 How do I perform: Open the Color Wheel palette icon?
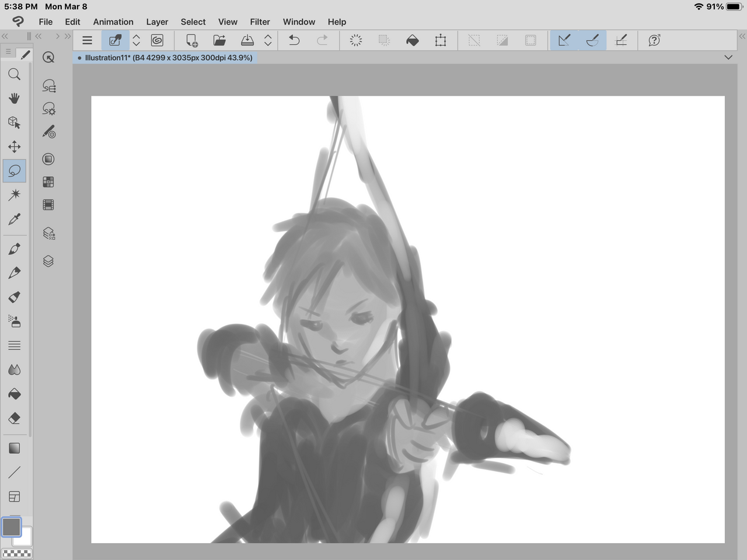[x=48, y=159]
